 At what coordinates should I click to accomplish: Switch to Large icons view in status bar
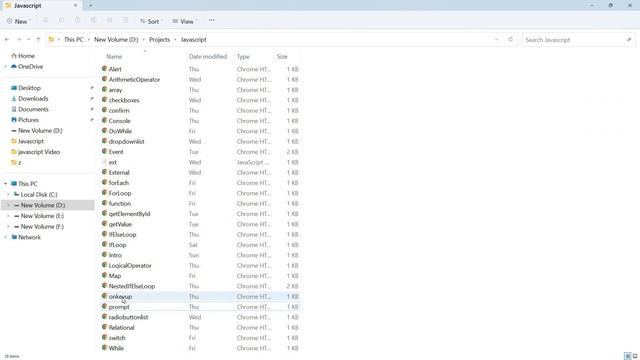[x=635, y=356]
